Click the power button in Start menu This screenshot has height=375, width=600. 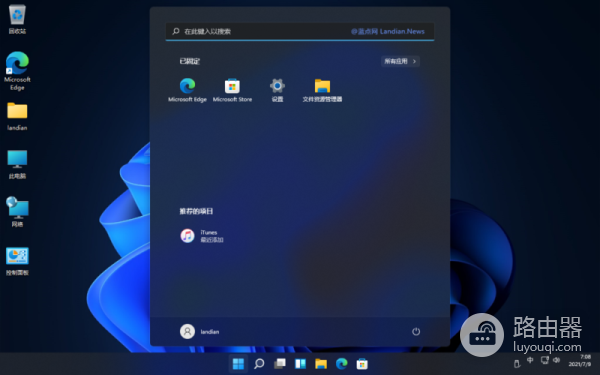[x=416, y=331]
